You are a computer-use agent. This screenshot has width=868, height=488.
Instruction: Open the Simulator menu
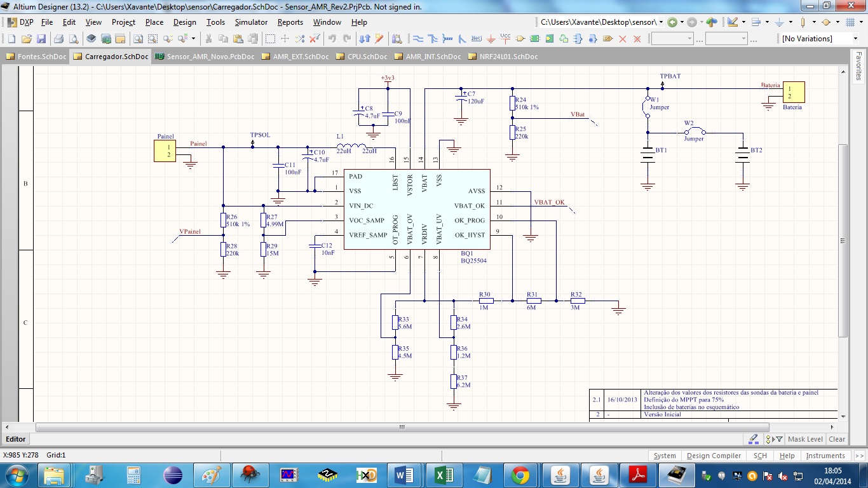coord(253,22)
